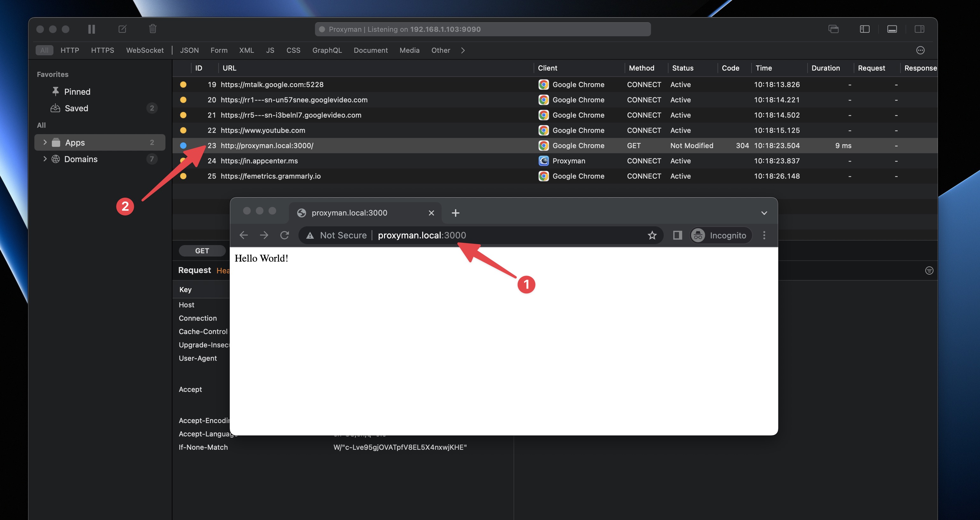Select the WebSocket filter tab
This screenshot has height=520, width=980.
tap(144, 50)
